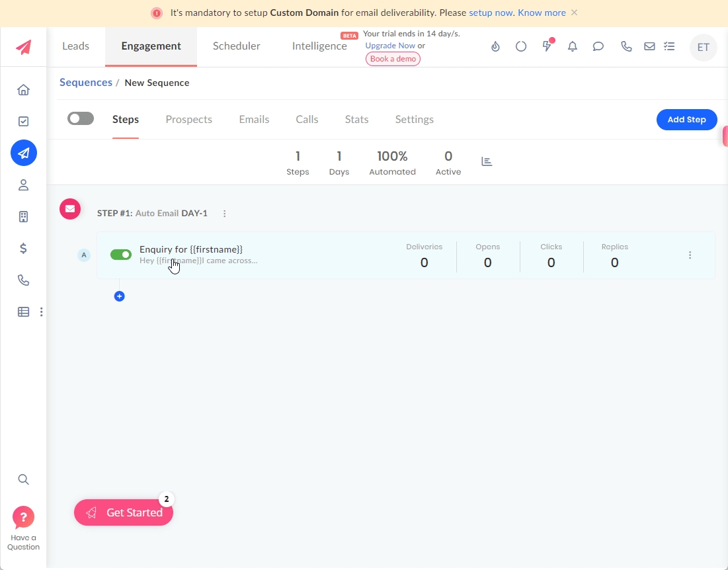Screen dimensions: 728x570
Task: Open the Contacts person icon in sidebar
Action: pyautogui.click(x=23, y=185)
